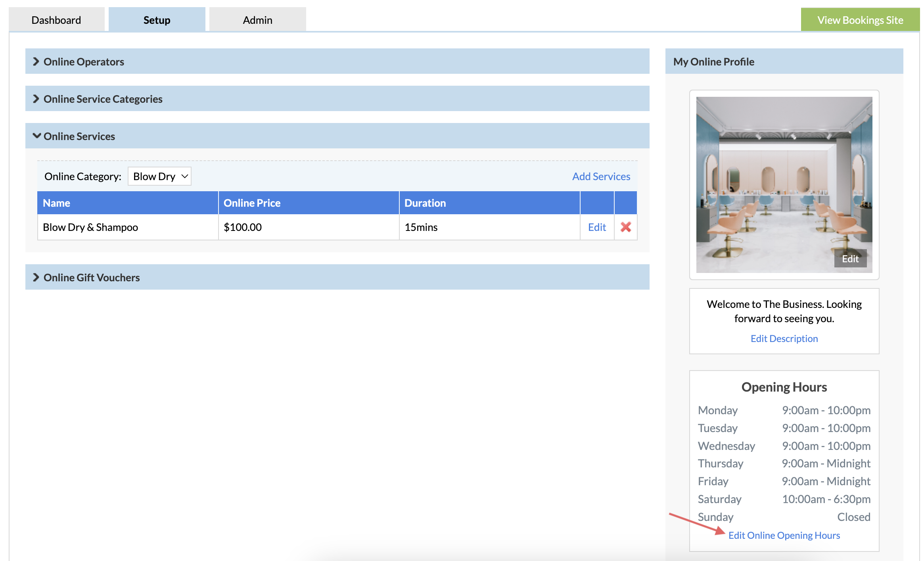Click the Online Price column header
Viewport: 924px width, 561px height.
[x=252, y=203]
